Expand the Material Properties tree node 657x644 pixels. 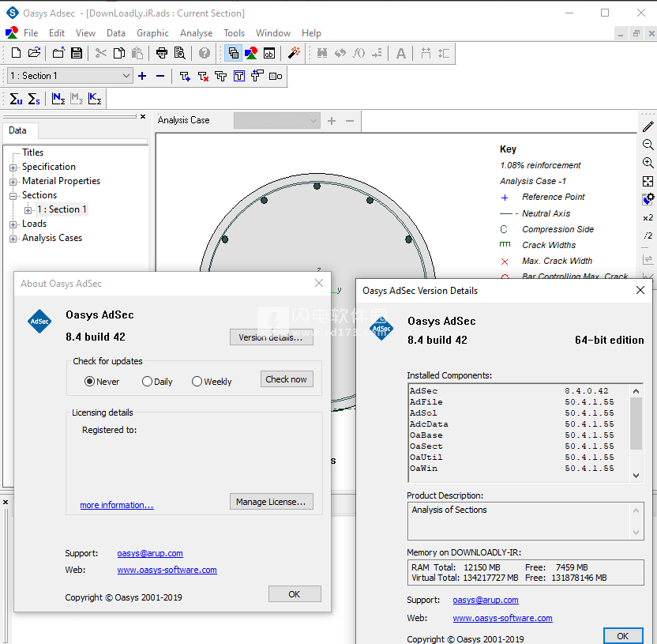click(13, 182)
